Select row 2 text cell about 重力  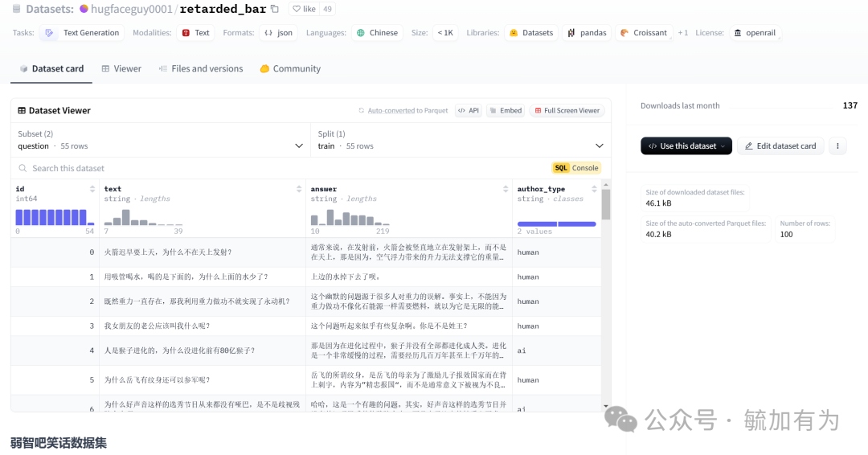(203, 301)
